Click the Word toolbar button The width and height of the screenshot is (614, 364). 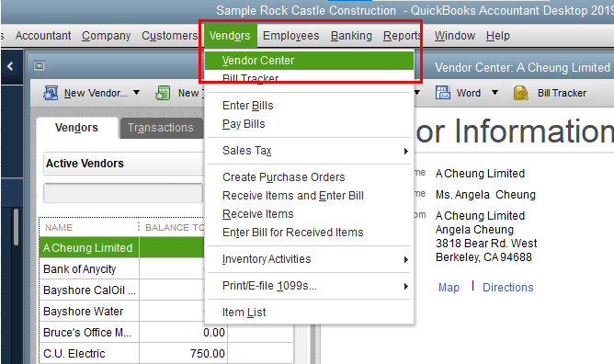point(467,93)
